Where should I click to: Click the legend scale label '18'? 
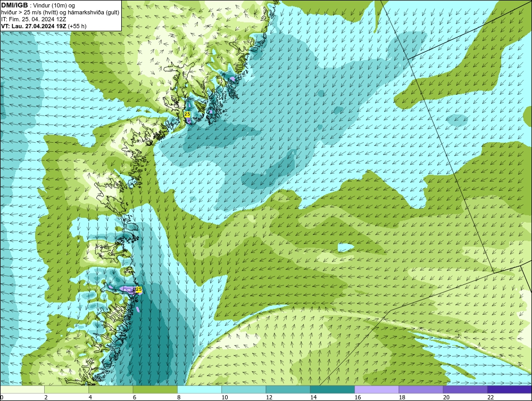click(x=402, y=397)
